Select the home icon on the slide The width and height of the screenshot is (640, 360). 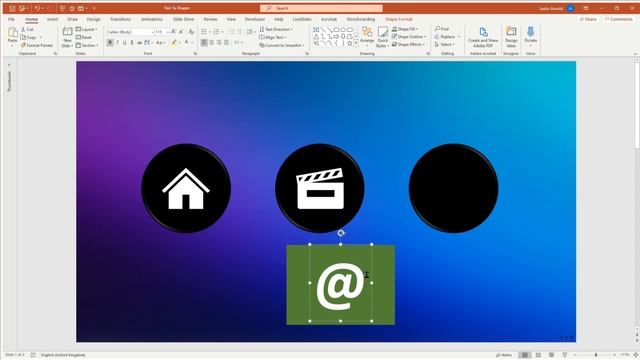(186, 189)
